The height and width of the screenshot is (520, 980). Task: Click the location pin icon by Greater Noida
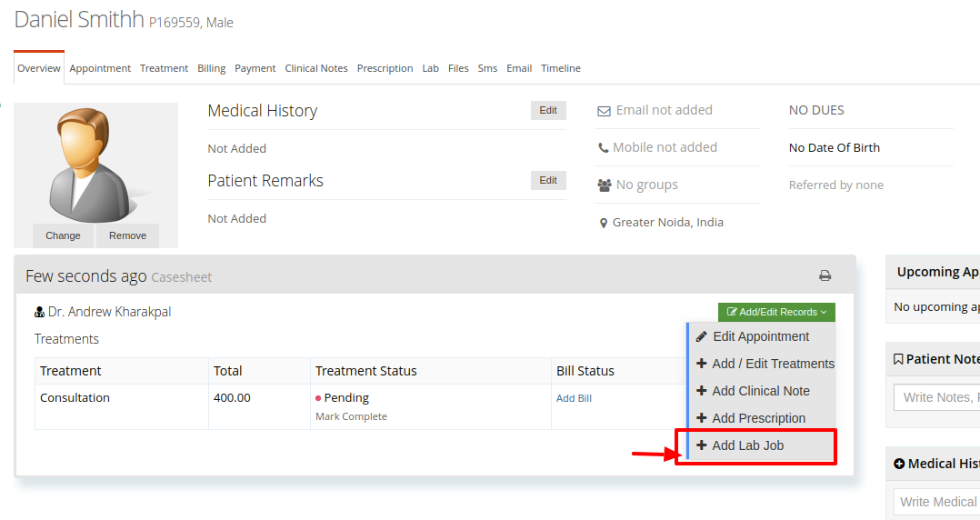point(603,223)
